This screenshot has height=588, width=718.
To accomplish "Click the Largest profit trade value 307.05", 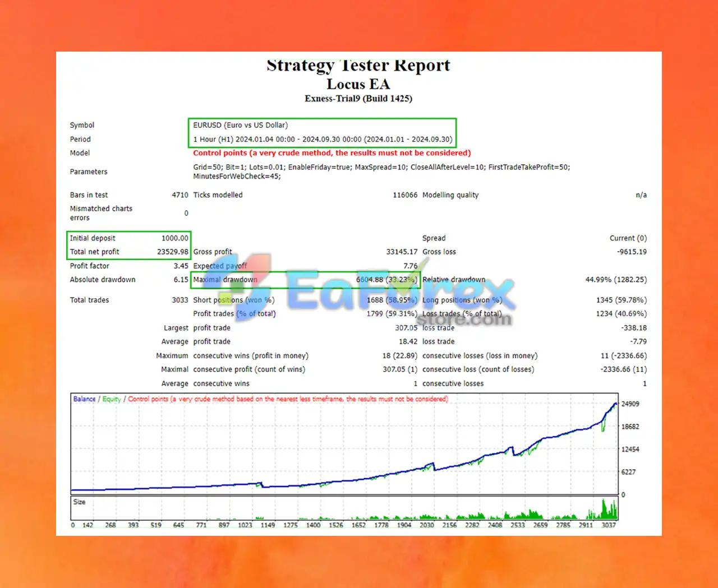I will click(406, 328).
